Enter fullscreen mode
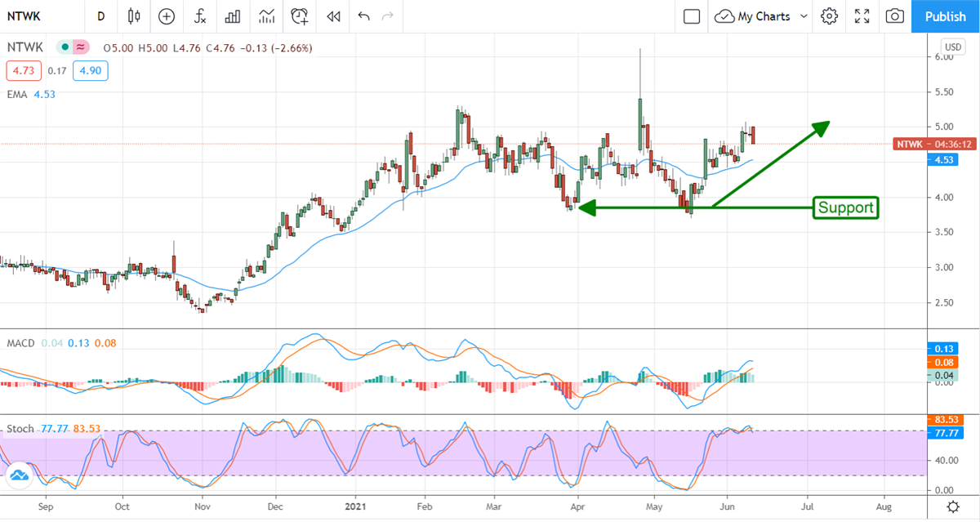The width and height of the screenshot is (980, 522). [862, 16]
